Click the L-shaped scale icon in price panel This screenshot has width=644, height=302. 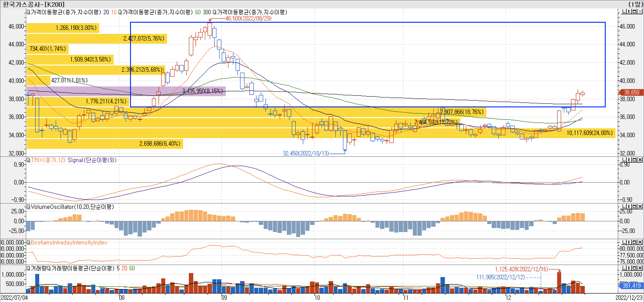(624, 12)
